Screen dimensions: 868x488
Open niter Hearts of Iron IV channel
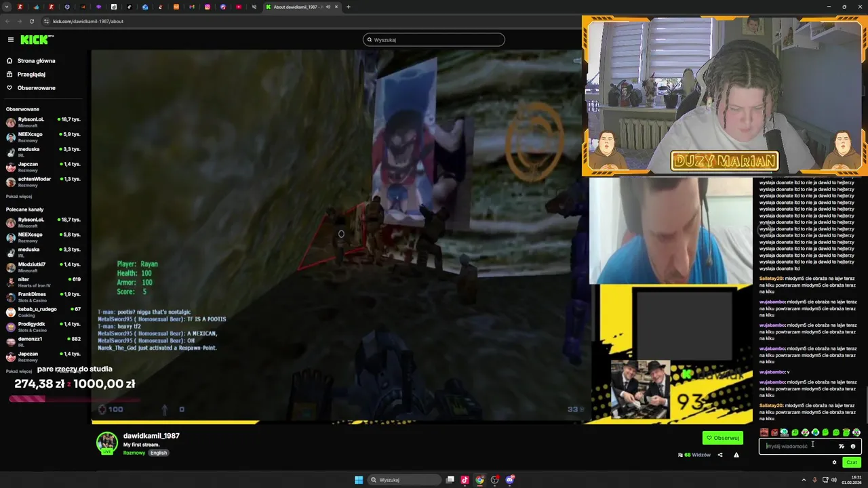pos(43,282)
